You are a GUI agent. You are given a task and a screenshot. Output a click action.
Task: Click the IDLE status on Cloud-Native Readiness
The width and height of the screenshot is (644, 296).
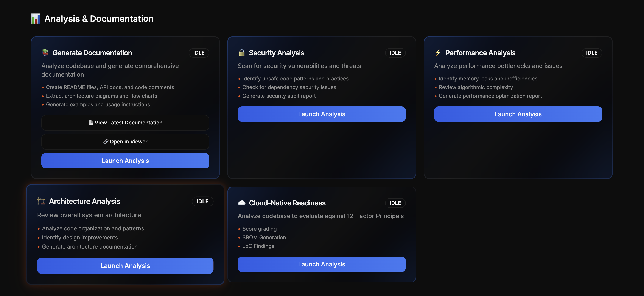(395, 203)
